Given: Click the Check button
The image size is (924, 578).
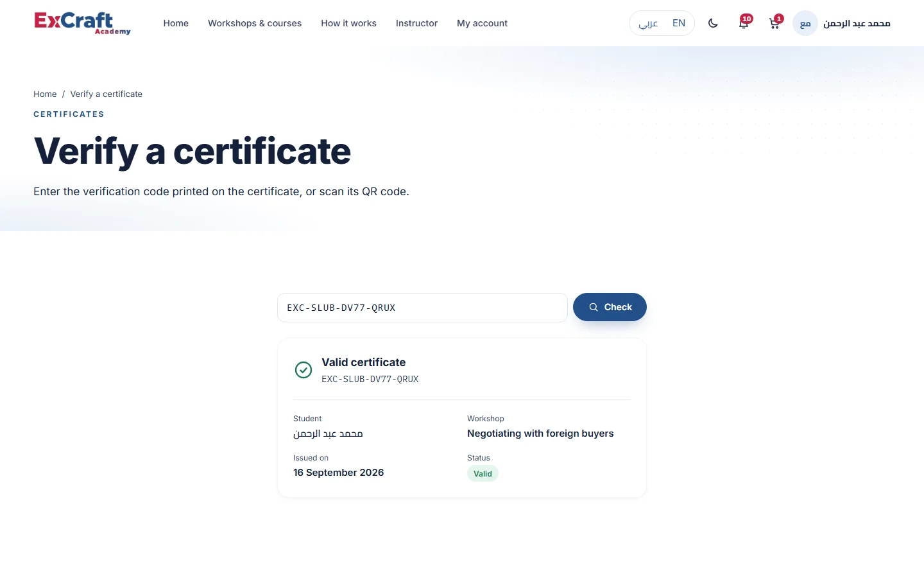Looking at the screenshot, I should coord(610,307).
